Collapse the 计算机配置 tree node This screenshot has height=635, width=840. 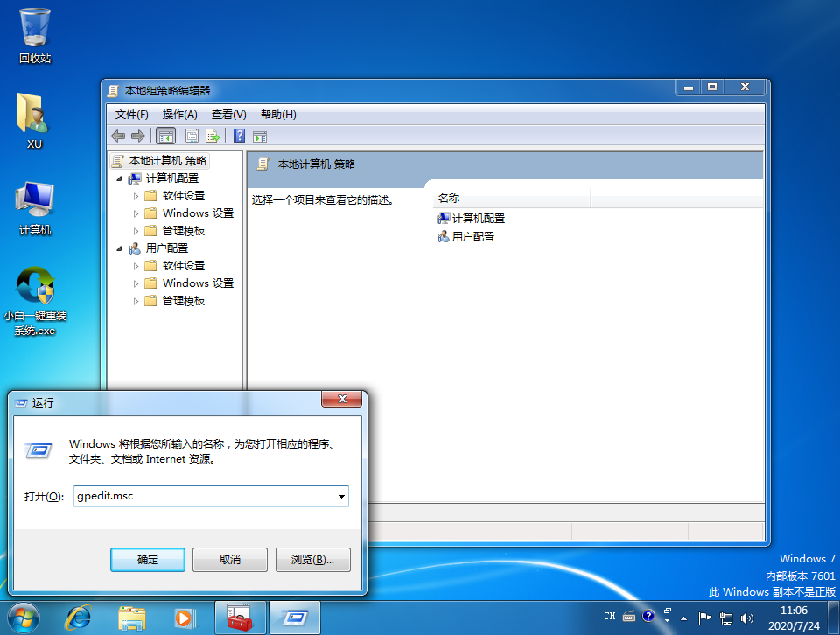120,178
